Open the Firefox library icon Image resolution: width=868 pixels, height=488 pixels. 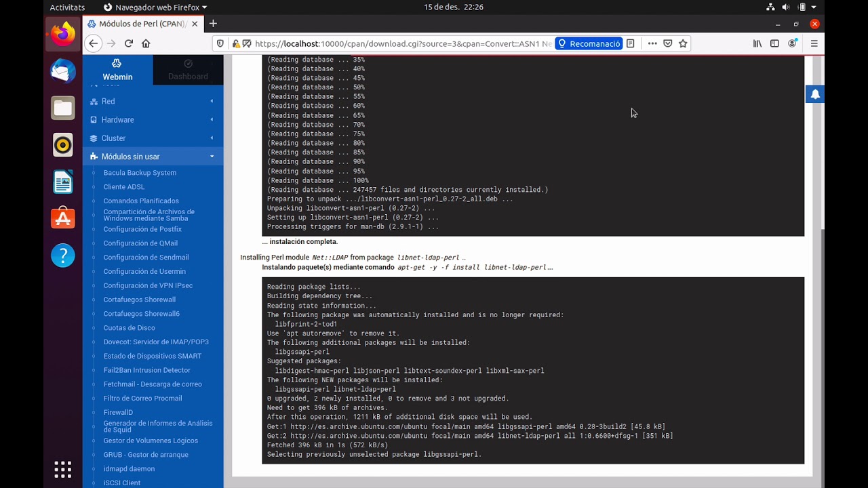tap(757, 43)
